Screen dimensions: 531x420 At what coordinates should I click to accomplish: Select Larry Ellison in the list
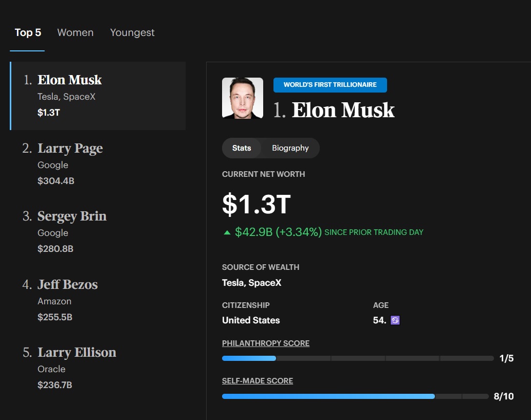(98, 369)
